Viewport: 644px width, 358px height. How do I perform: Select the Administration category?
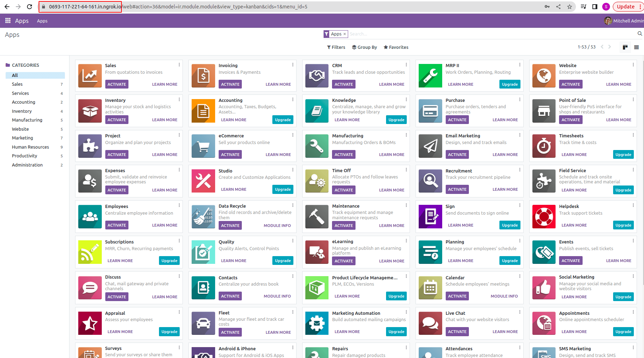tap(35, 165)
